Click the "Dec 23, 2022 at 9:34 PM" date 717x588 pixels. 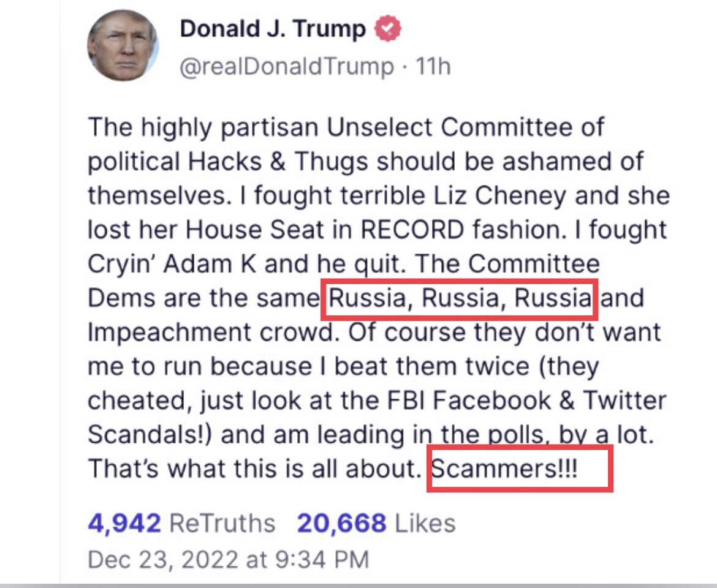point(229,559)
